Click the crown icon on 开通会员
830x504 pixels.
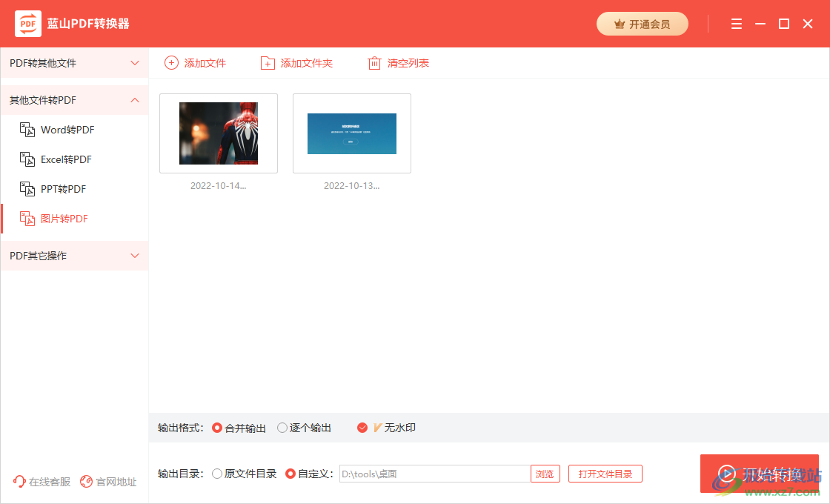(x=619, y=24)
